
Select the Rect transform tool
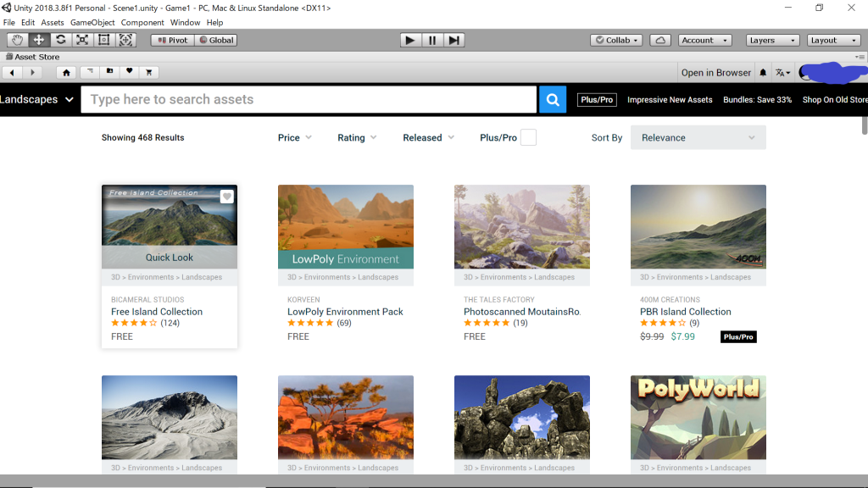[x=103, y=40]
